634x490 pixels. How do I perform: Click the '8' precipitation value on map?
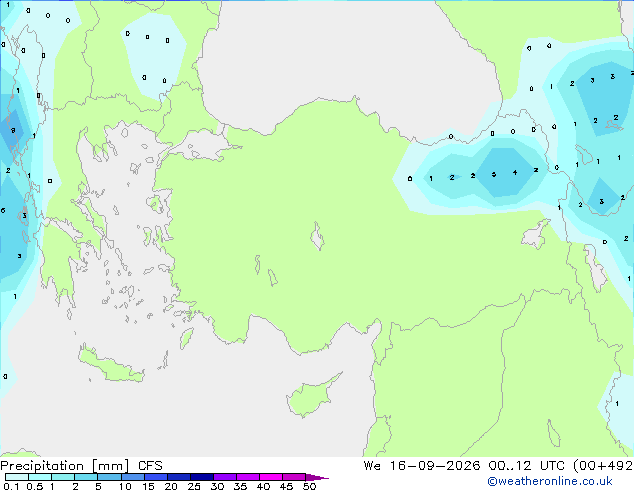[x=13, y=131]
